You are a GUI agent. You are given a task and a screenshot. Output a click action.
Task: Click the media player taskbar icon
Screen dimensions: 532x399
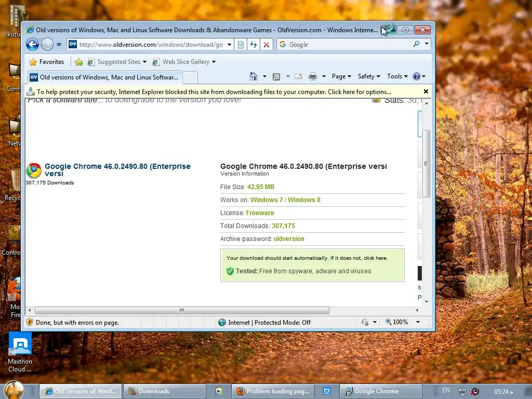point(219,391)
